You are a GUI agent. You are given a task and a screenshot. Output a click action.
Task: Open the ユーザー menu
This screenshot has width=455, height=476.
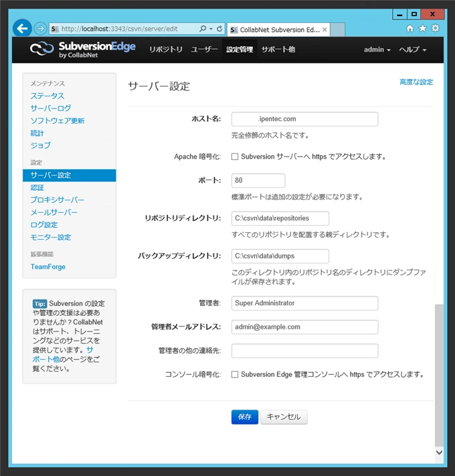tap(204, 50)
